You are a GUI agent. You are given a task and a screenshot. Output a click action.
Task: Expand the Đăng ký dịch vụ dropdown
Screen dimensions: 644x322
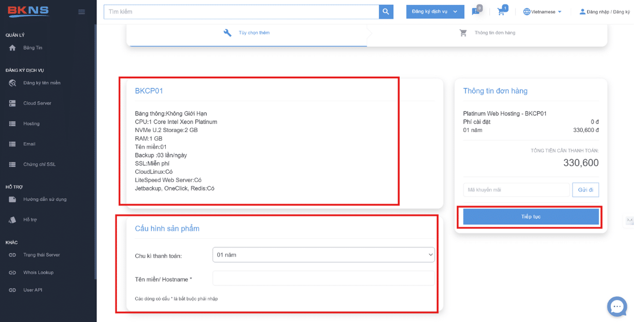[x=435, y=12]
